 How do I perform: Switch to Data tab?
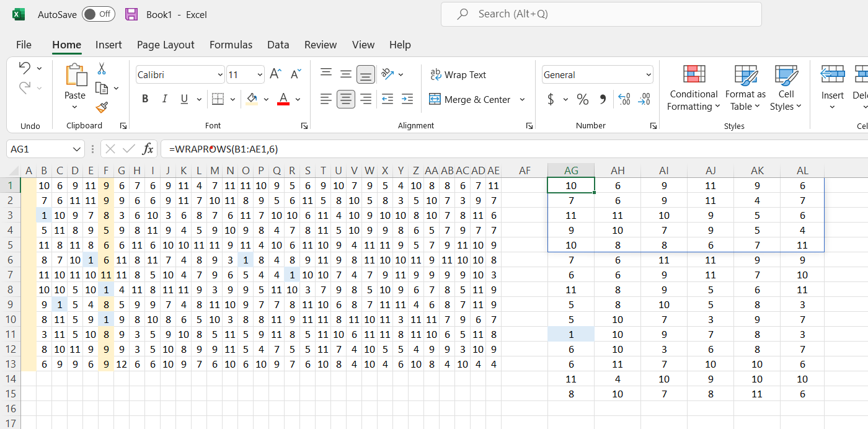(278, 45)
